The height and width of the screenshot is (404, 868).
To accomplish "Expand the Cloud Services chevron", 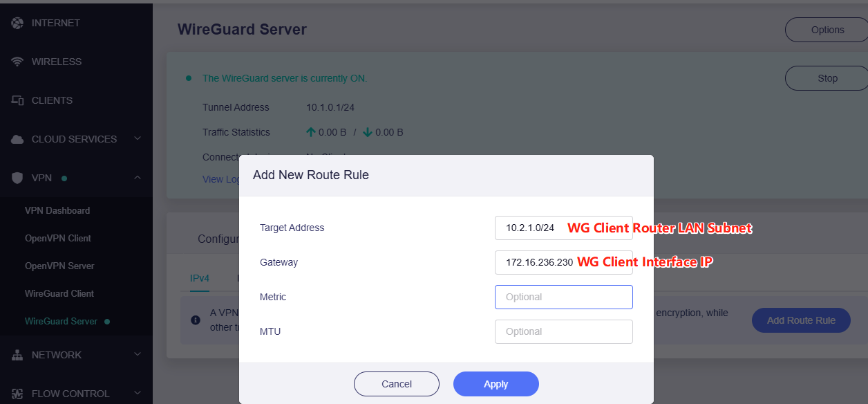I will pyautogui.click(x=138, y=139).
